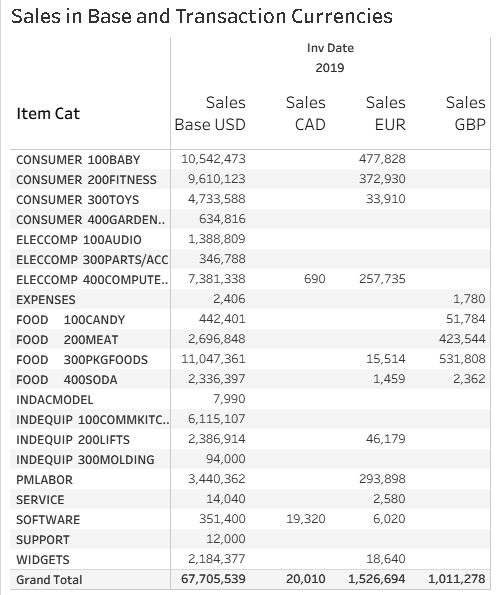Click the 10,542,473 Base USD value

coord(213,159)
